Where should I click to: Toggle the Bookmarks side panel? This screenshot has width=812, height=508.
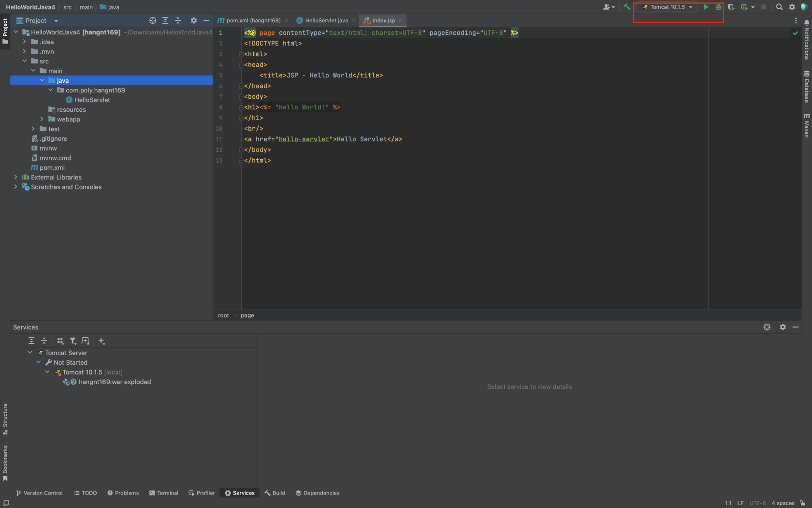[x=5, y=463]
